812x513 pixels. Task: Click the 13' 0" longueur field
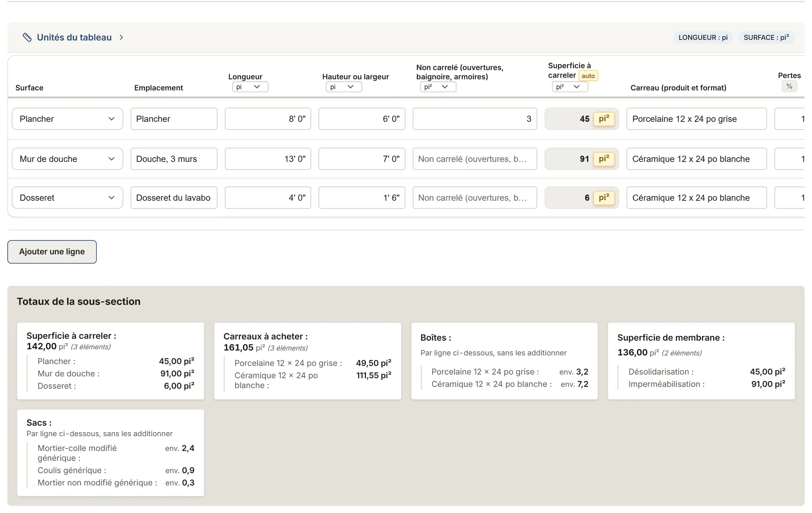click(x=268, y=159)
